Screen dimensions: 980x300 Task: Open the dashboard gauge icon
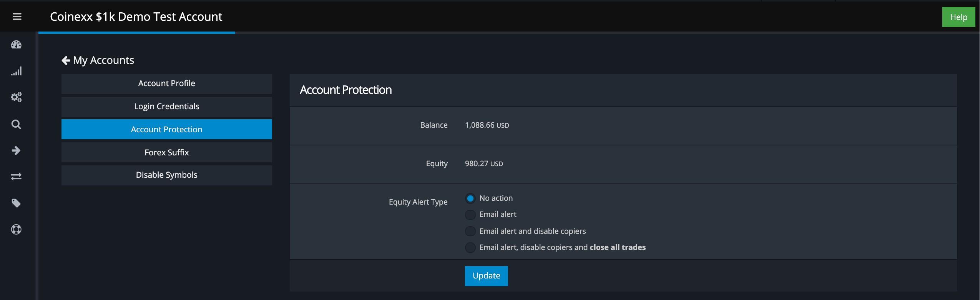point(16,45)
